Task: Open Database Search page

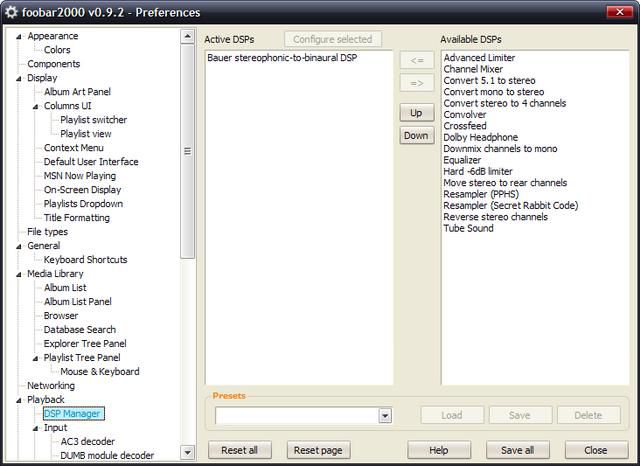Action: [80, 330]
